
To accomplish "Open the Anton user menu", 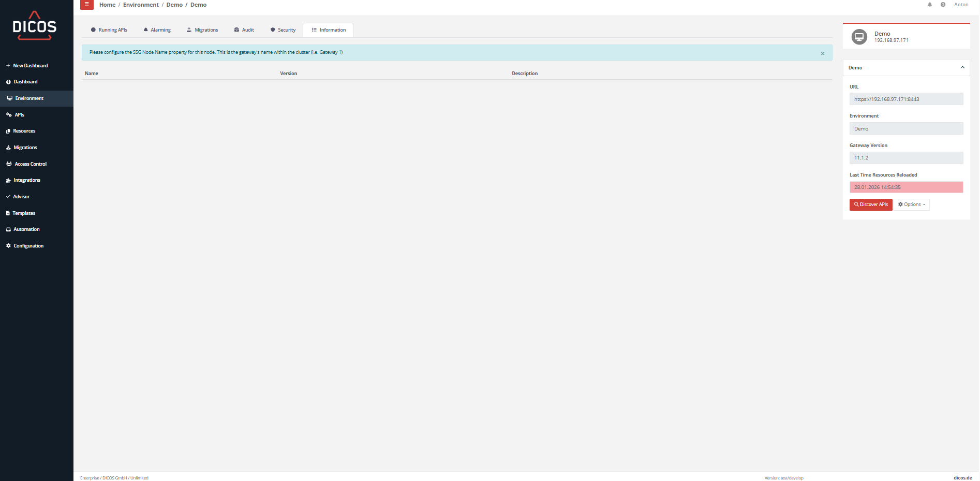I will (x=961, y=5).
